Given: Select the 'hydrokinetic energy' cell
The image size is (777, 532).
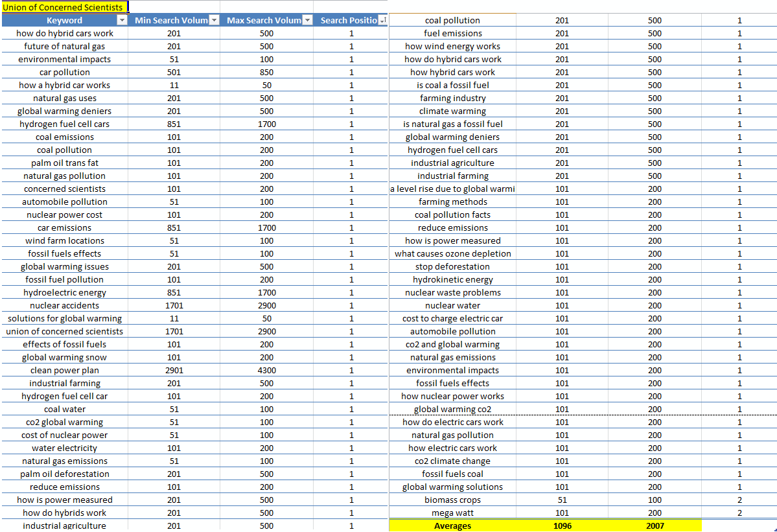Looking at the screenshot, I should point(452,279).
